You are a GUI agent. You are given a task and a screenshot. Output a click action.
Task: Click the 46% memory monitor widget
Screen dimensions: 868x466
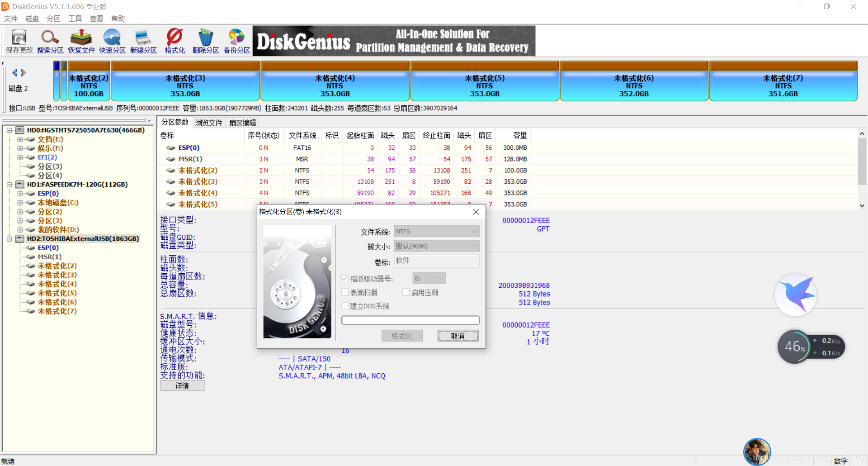click(x=795, y=347)
